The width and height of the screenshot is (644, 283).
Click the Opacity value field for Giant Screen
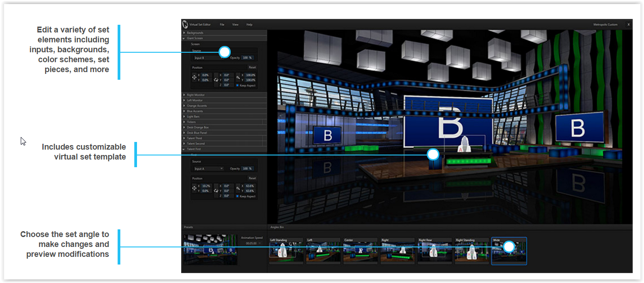(248, 58)
